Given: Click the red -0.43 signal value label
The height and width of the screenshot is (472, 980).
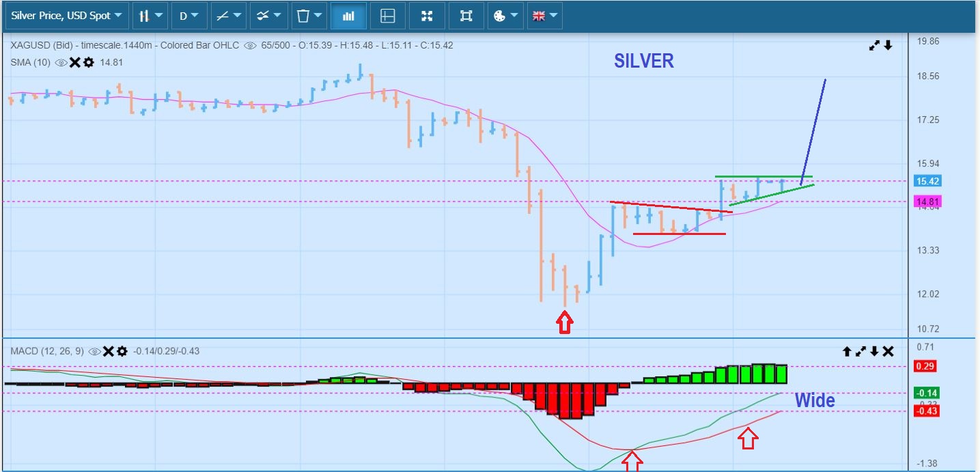Looking at the screenshot, I should 925,411.
